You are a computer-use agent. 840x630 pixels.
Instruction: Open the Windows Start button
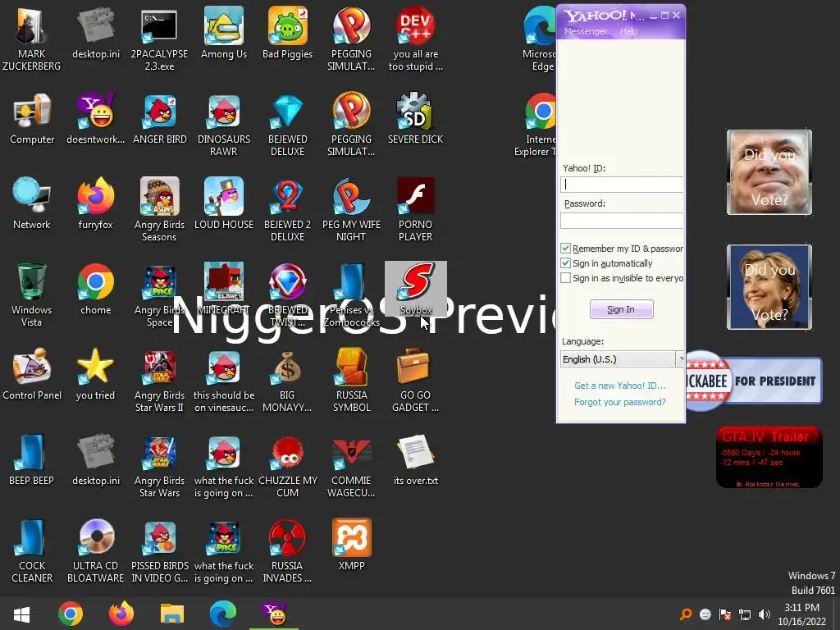21,614
